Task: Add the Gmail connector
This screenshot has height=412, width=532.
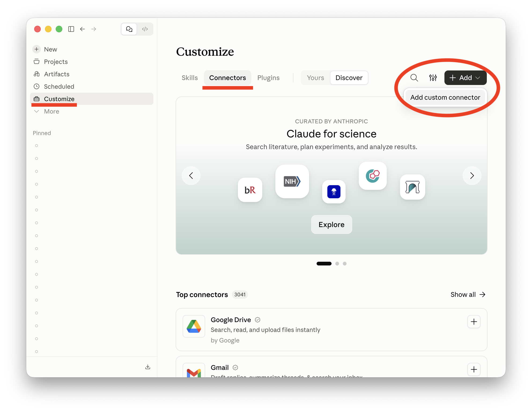Action: click(474, 370)
